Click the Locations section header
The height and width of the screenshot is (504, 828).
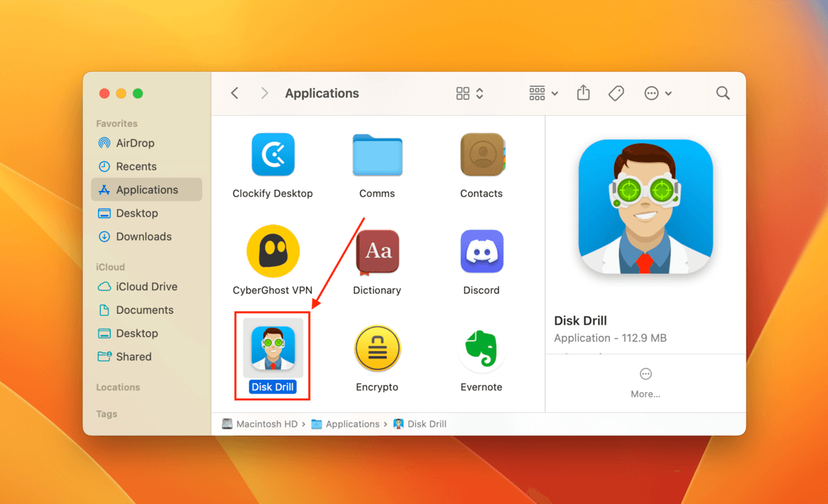pyautogui.click(x=118, y=387)
